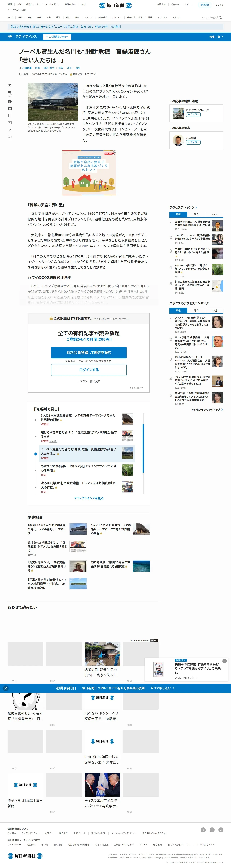
Task: Select the SNS tab in アクセスランキング
Action: [214, 214]
